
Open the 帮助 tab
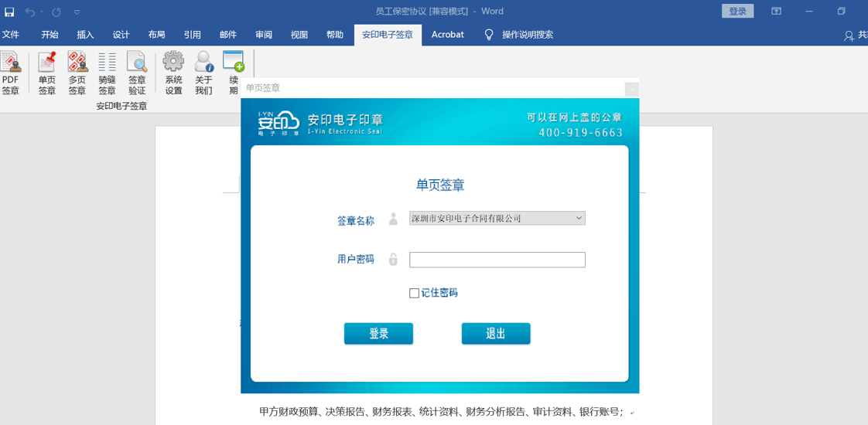click(x=335, y=35)
